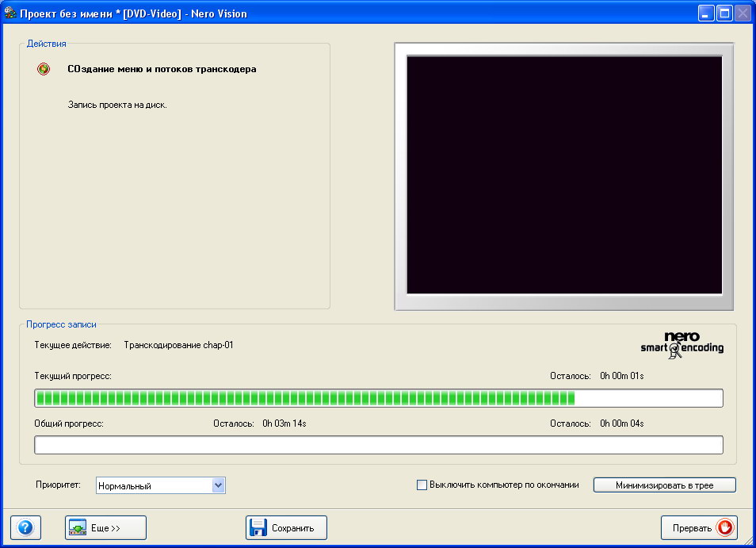Viewport: 756px width, 548px height.
Task: Click the 'Действия' group heading
Action: 46,44
